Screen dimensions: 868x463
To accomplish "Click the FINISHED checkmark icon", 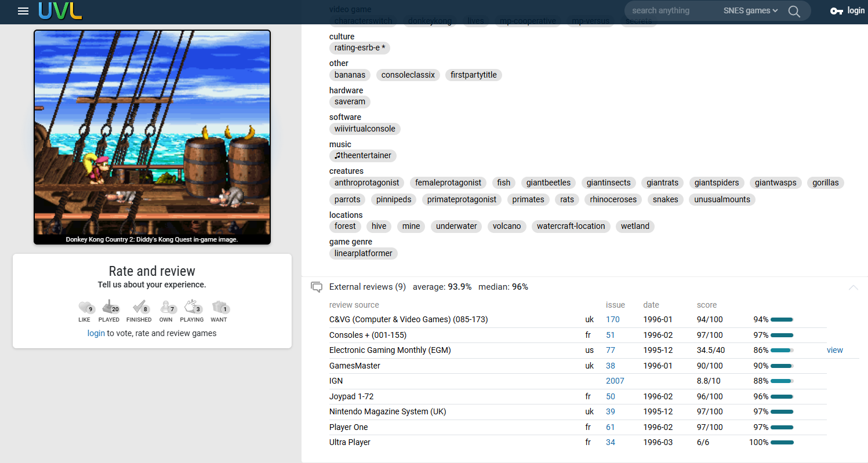I will point(139,307).
